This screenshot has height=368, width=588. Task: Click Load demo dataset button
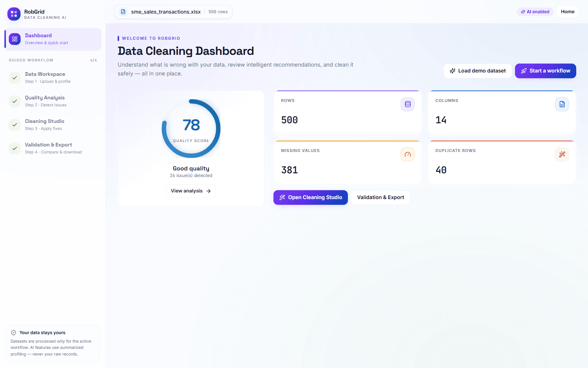click(477, 71)
